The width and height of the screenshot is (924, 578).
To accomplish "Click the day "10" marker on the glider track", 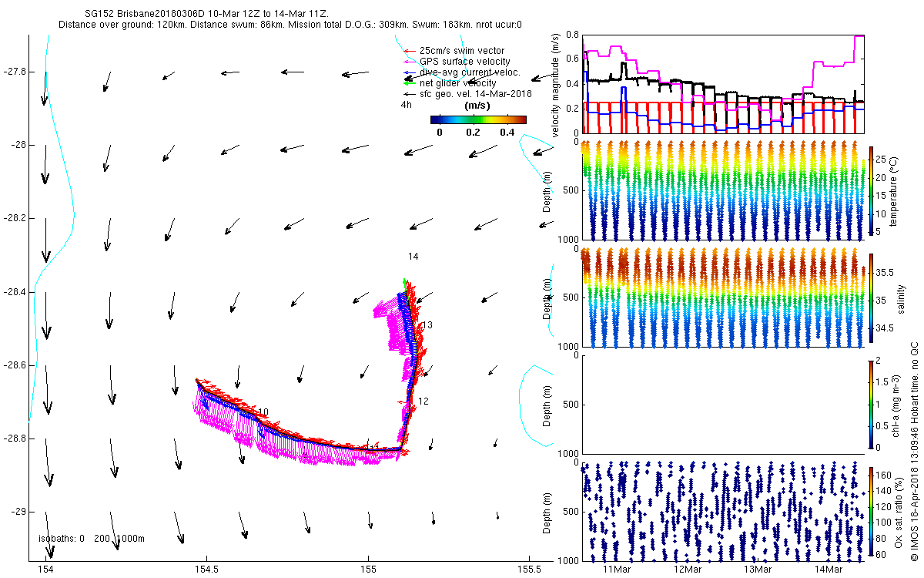I will (263, 412).
